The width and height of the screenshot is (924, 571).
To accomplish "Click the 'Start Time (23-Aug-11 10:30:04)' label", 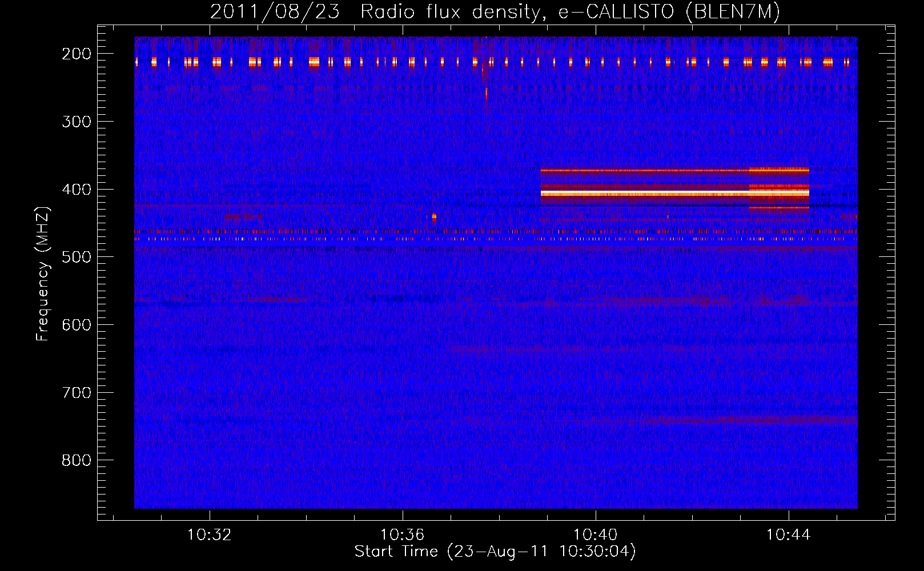I will [495, 552].
